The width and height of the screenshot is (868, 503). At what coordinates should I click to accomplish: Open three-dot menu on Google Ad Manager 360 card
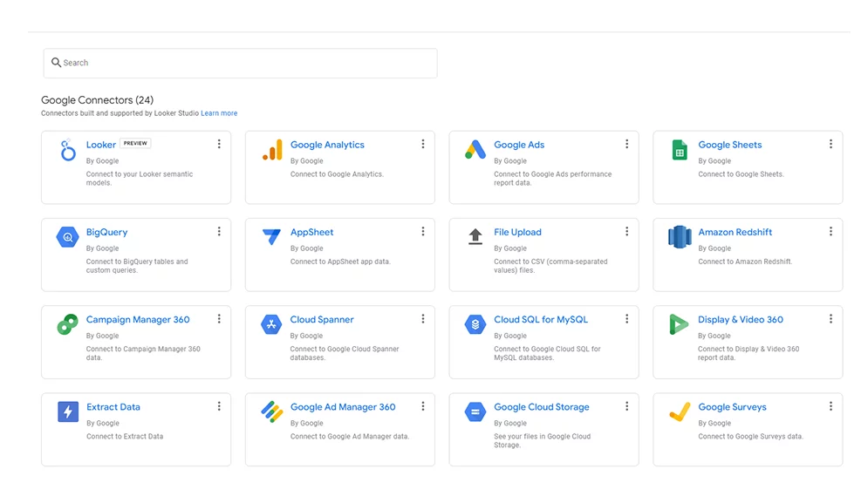423,406
